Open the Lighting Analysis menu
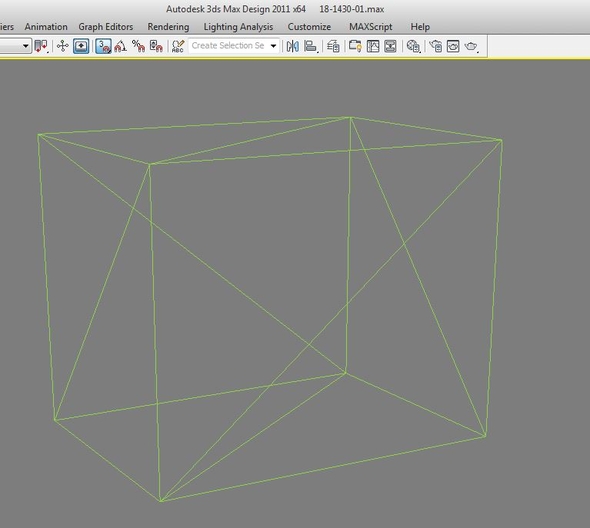590x528 pixels. pos(238,27)
